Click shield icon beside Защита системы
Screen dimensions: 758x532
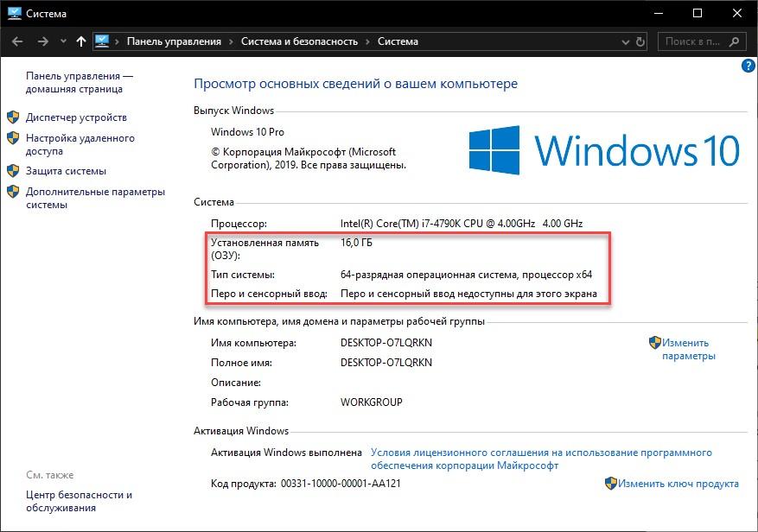point(13,171)
